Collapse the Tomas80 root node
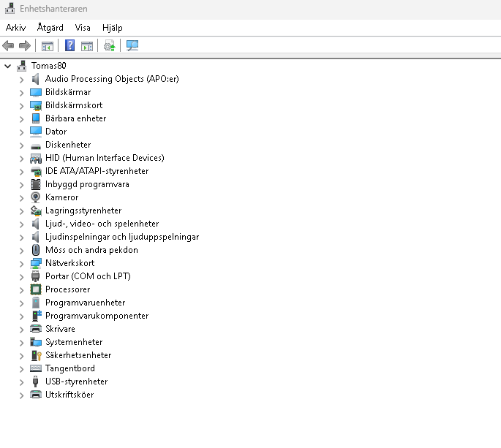The height and width of the screenshot is (448, 501). point(7,66)
